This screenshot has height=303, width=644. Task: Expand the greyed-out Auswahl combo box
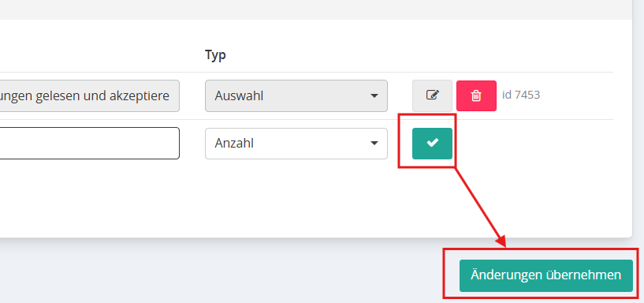pos(296,95)
